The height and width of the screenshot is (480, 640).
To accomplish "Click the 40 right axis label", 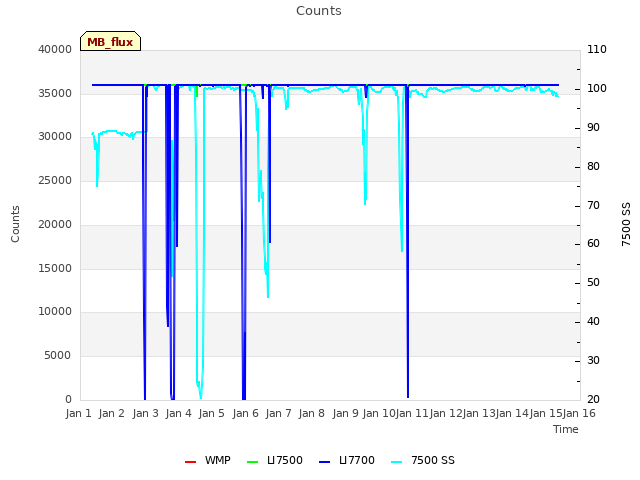I will (x=593, y=322).
